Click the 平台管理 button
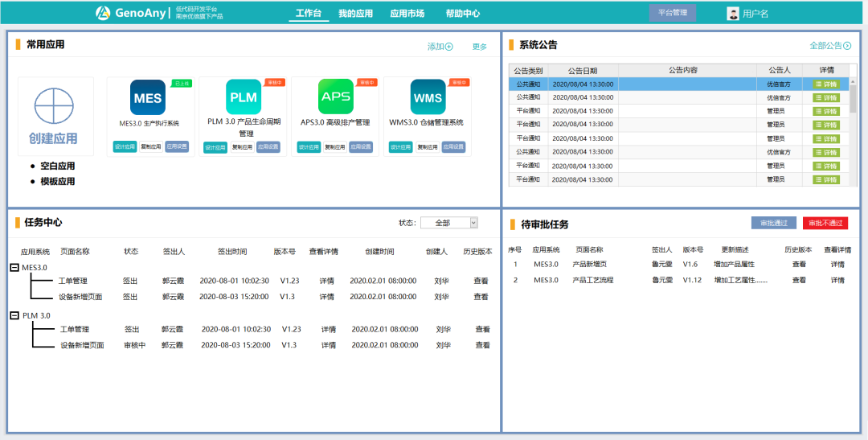 click(672, 13)
